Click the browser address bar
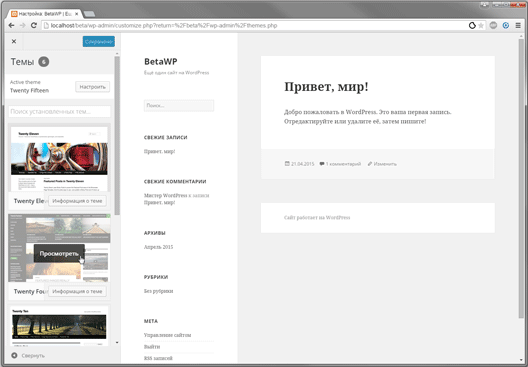 [256, 26]
